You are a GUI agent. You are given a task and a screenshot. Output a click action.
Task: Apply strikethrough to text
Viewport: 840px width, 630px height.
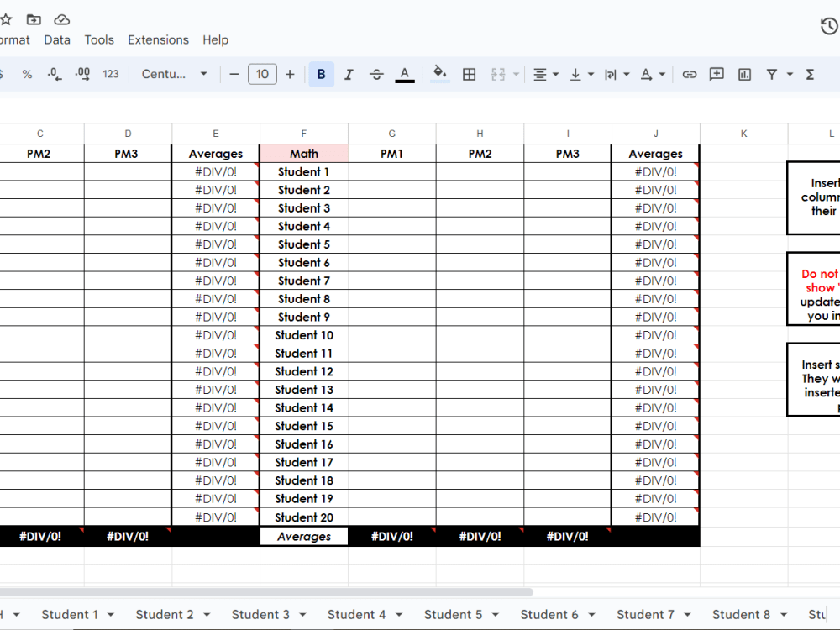coord(375,74)
